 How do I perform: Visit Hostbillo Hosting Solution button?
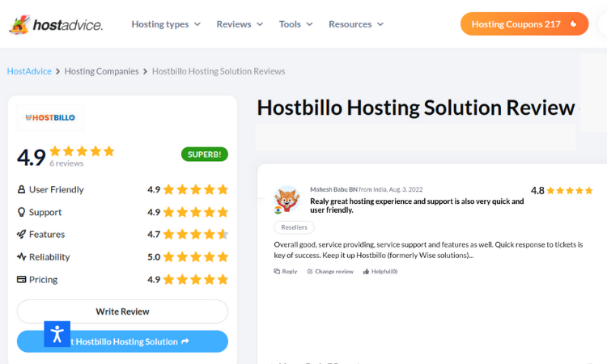tap(122, 341)
